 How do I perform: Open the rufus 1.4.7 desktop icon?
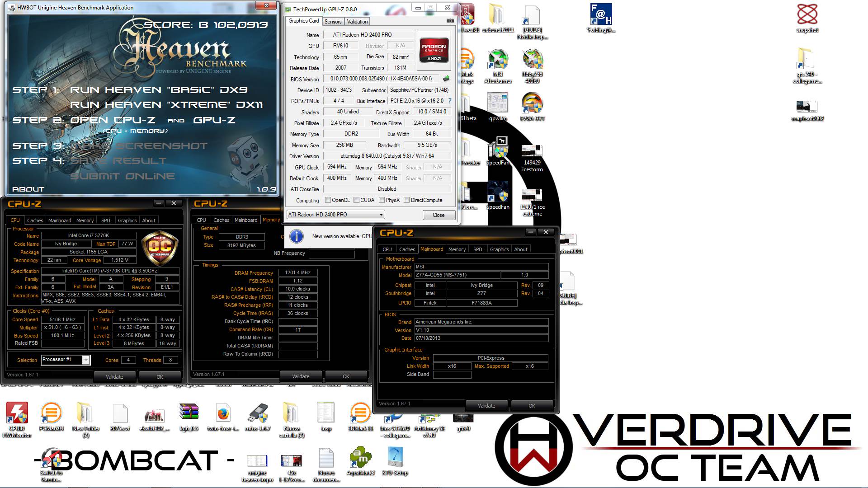point(258,417)
